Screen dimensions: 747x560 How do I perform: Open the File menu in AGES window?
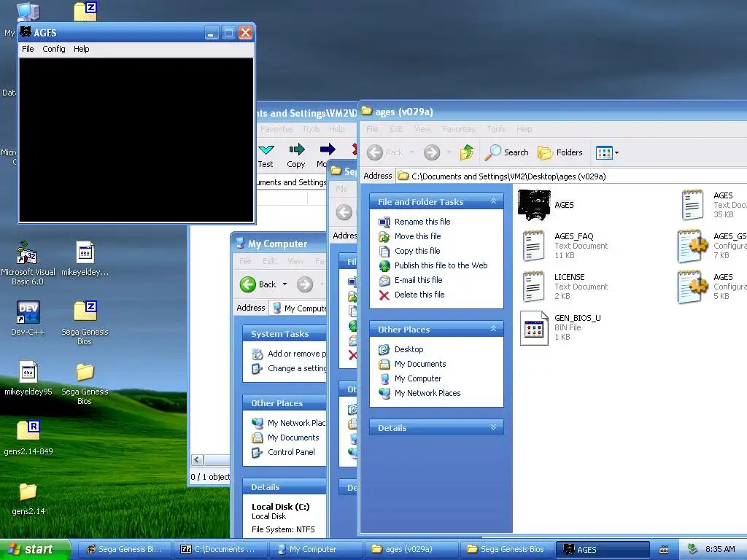point(28,49)
